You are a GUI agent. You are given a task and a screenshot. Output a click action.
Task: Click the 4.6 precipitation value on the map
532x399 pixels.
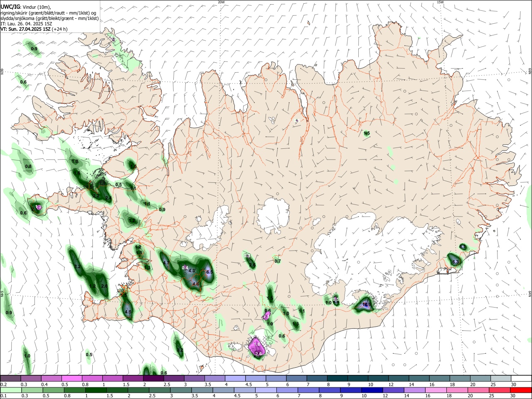point(196,284)
